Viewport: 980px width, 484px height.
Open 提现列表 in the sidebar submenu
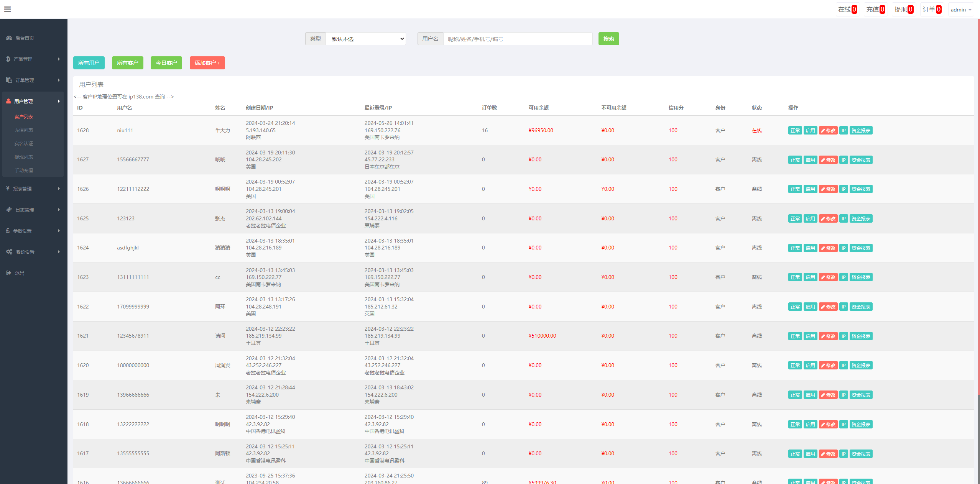pyautogui.click(x=24, y=157)
